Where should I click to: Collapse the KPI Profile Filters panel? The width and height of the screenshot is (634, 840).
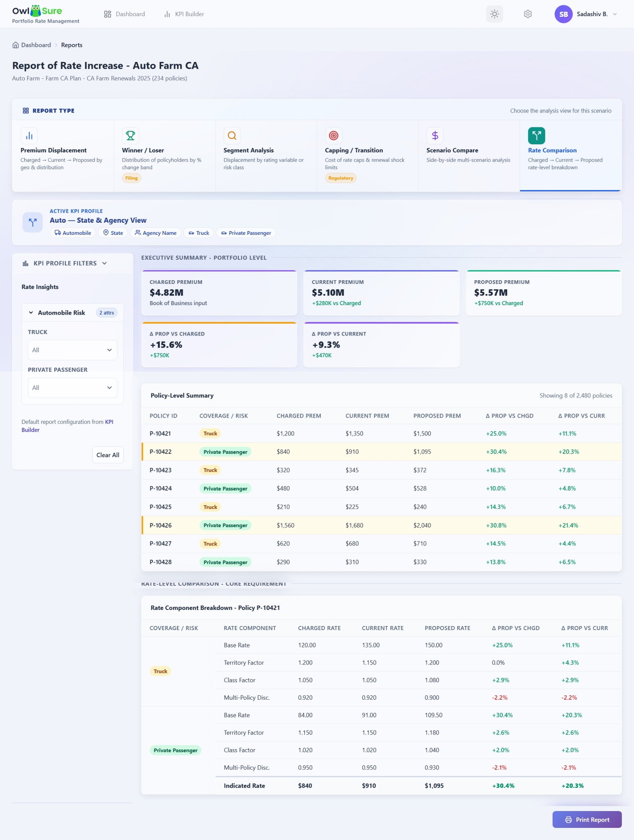click(105, 263)
